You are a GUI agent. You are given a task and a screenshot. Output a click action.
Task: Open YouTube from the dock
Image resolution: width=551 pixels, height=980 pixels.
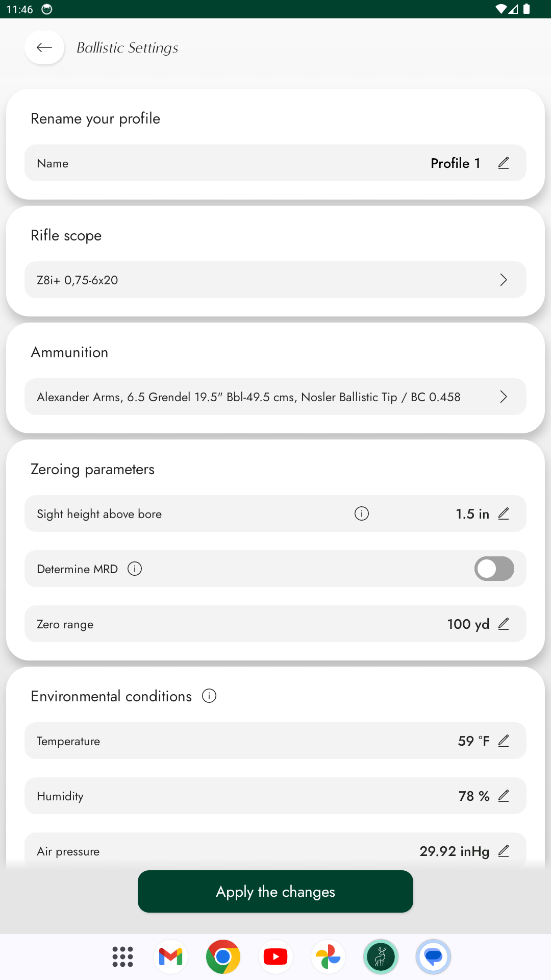click(x=275, y=957)
